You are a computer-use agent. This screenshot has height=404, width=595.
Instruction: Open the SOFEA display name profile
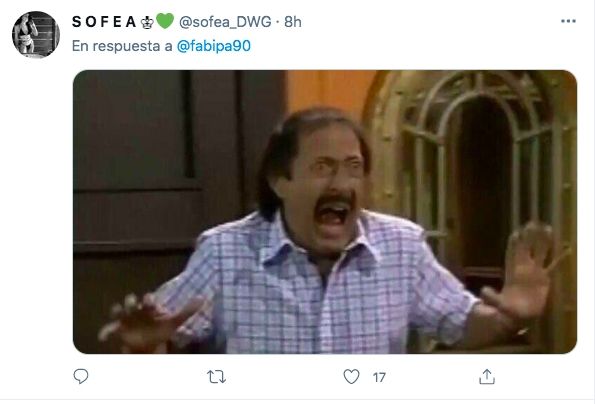104,22
